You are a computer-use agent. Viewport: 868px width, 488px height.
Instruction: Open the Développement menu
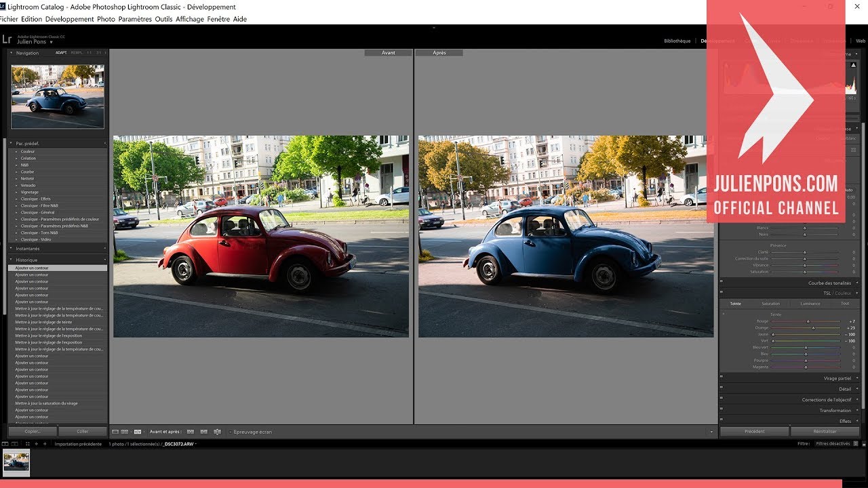[69, 19]
